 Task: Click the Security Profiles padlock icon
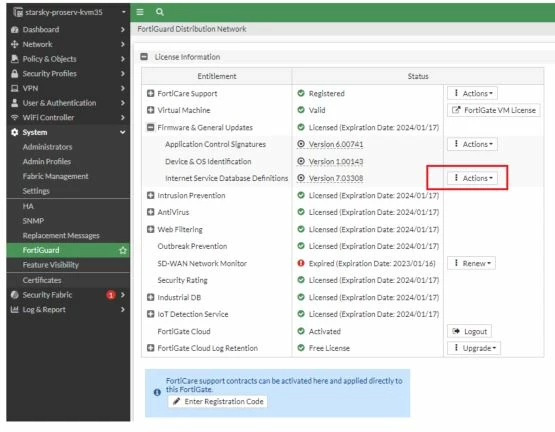pos(15,74)
